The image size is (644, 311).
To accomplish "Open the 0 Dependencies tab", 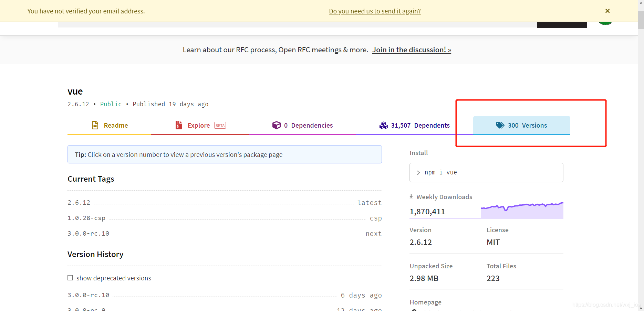I will pos(302,125).
